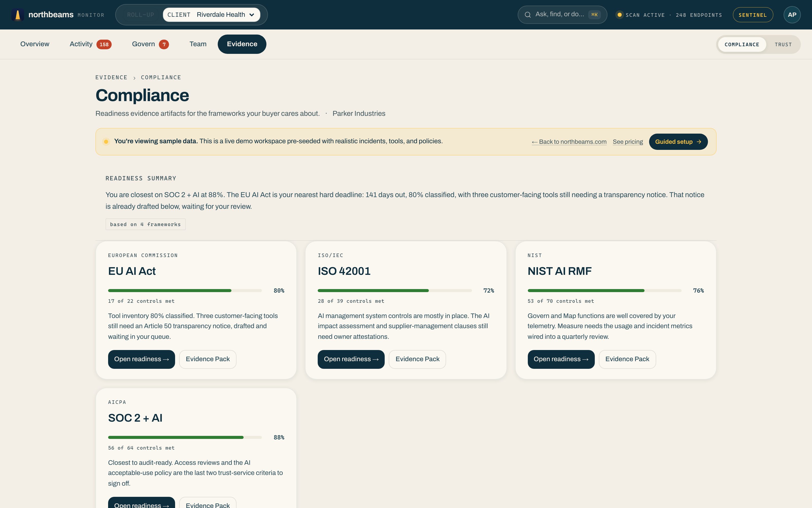This screenshot has width=812, height=508.
Task: Open readiness for EU AI Act
Action: point(141,359)
